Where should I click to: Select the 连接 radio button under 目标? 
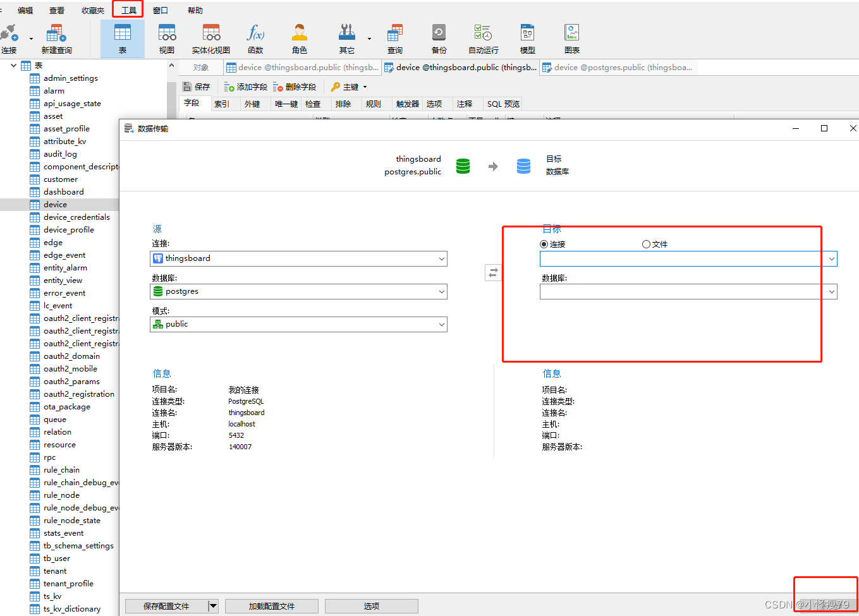click(544, 244)
